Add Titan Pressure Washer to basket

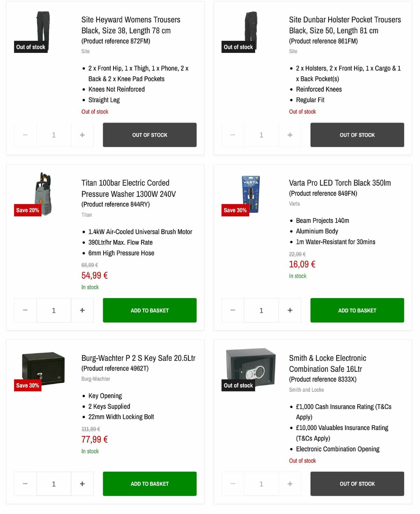click(149, 310)
